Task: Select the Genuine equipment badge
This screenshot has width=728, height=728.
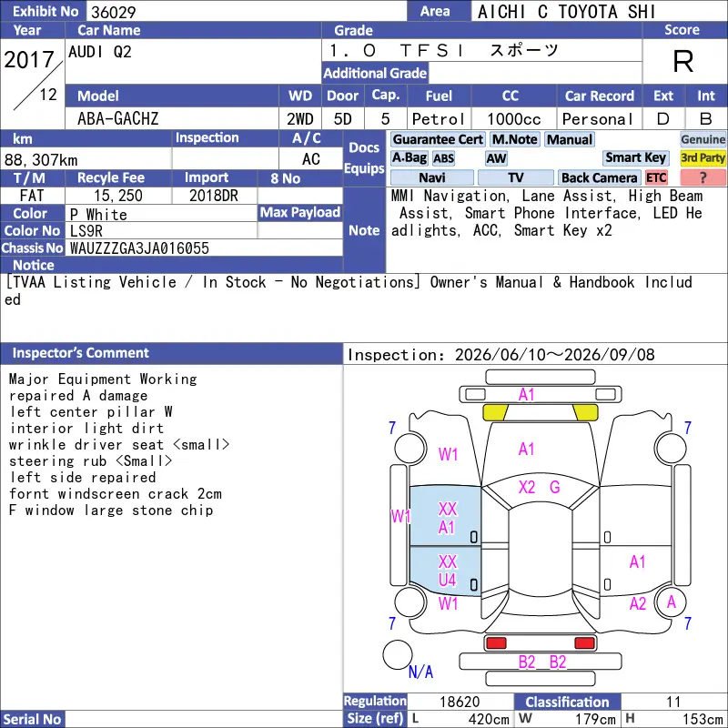Action: pos(703,139)
